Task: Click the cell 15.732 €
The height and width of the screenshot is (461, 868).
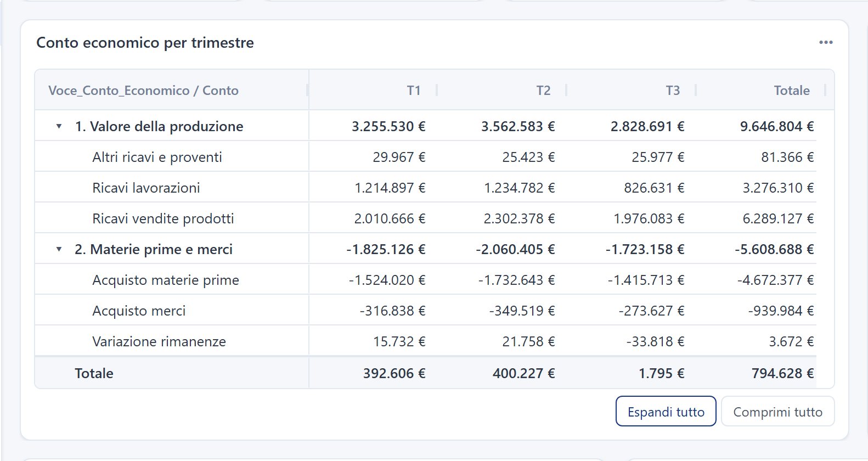Action: (399, 342)
